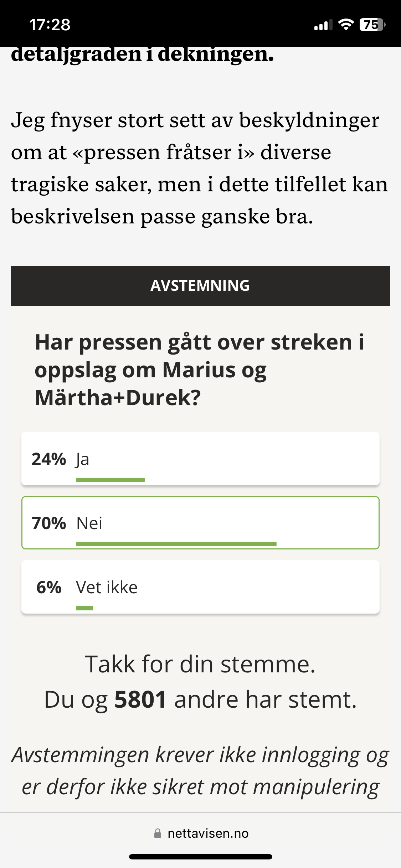Tap the AVSTEMNING poll header
This screenshot has height=868, width=401.
[x=200, y=286]
